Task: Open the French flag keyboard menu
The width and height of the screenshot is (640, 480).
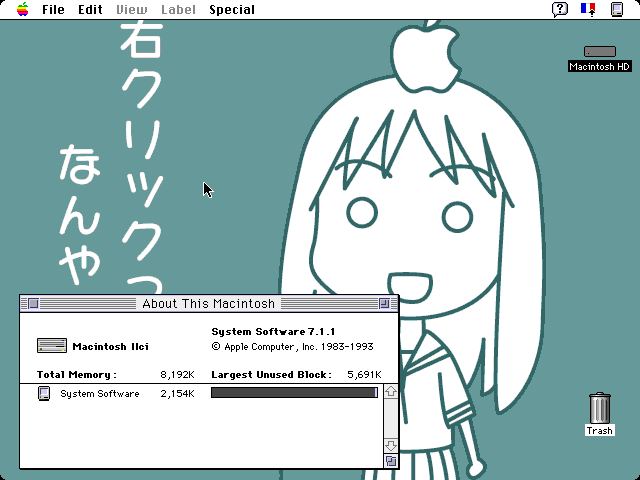Action: [x=588, y=9]
